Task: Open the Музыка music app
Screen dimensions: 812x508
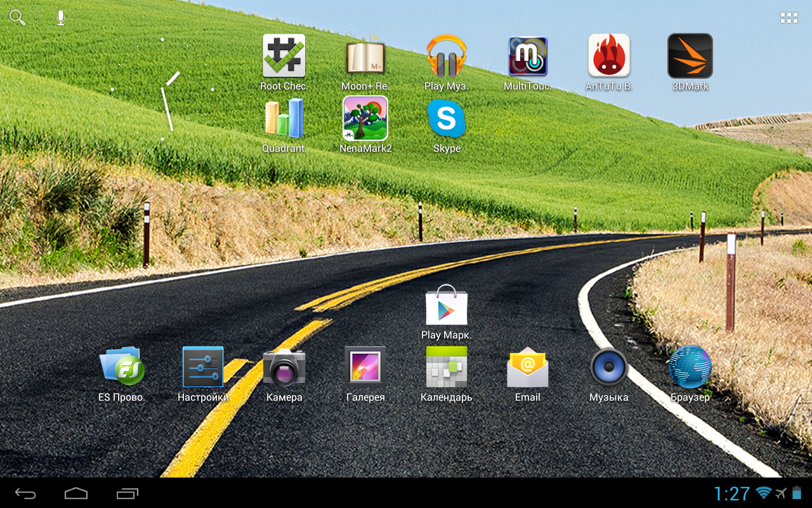Action: 609,366
